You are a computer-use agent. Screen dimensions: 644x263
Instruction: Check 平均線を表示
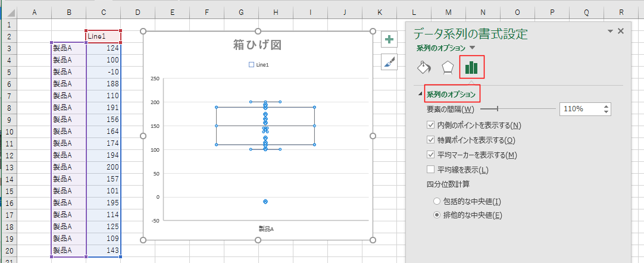tap(431, 170)
